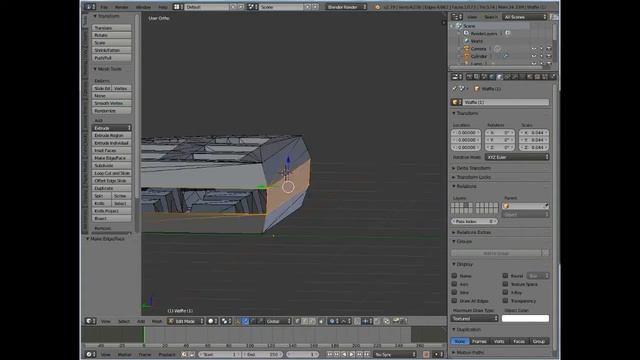Open the Textured maximum draw type dropdown

coord(475,318)
